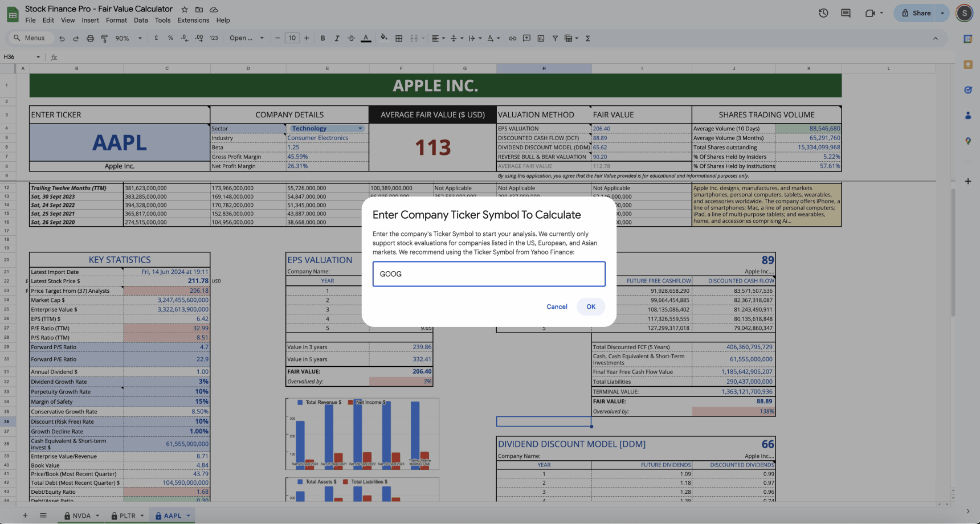The width and height of the screenshot is (980, 524).
Task: Add a new sheet with plus
Action: click(25, 515)
